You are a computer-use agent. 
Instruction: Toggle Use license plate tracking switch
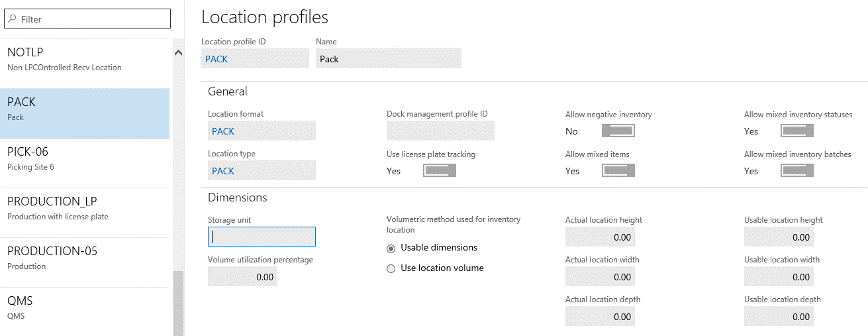coord(440,171)
